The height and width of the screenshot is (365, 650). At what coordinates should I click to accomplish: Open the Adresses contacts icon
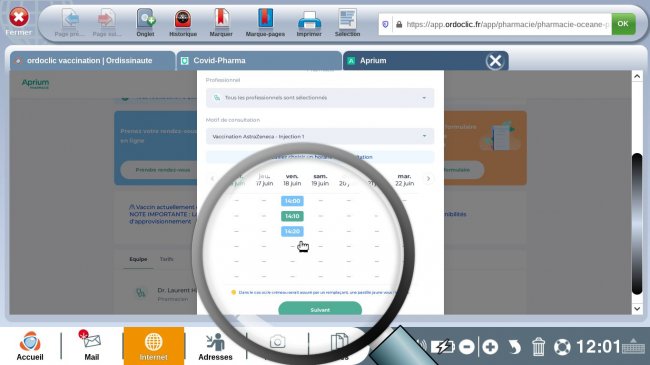[x=215, y=346]
